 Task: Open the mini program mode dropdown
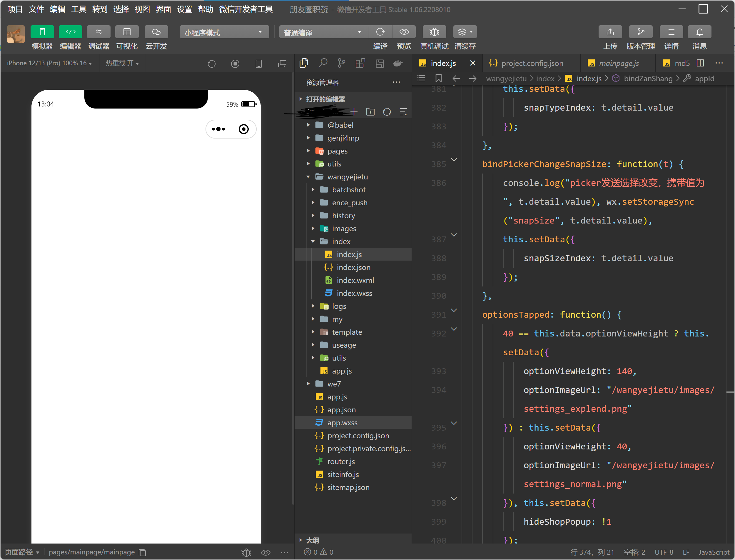224,32
